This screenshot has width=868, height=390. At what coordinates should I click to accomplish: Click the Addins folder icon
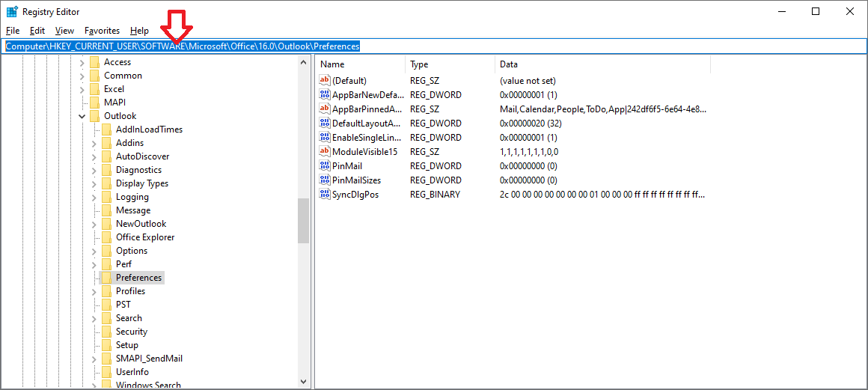[106, 143]
